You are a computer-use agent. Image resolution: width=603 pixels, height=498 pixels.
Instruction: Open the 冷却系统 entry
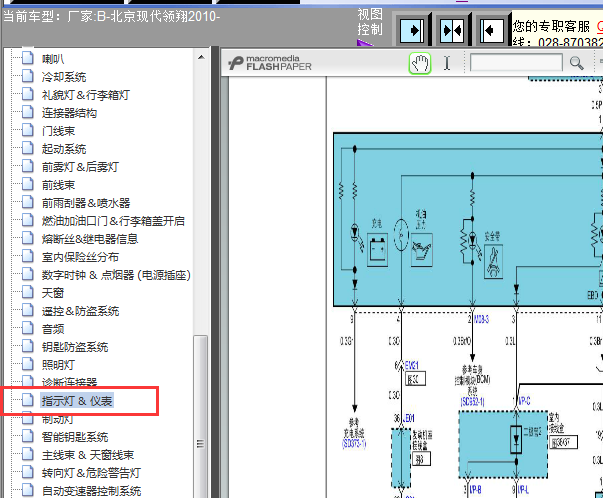coord(64,77)
